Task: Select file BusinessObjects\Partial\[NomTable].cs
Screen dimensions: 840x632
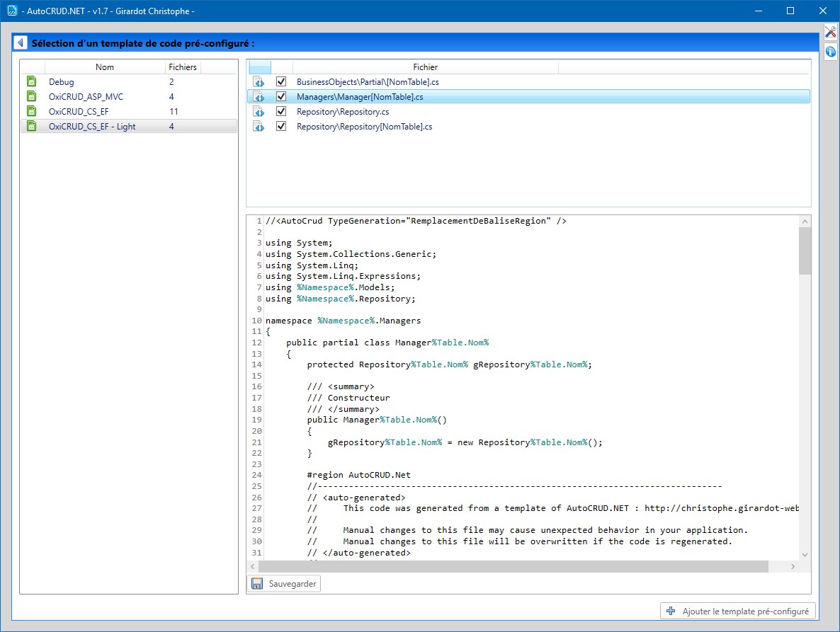Action: (528, 82)
